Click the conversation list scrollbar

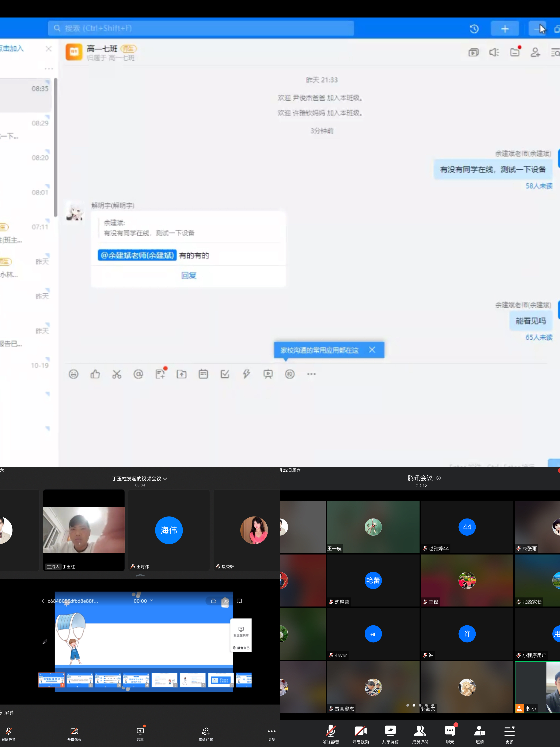pos(56,147)
